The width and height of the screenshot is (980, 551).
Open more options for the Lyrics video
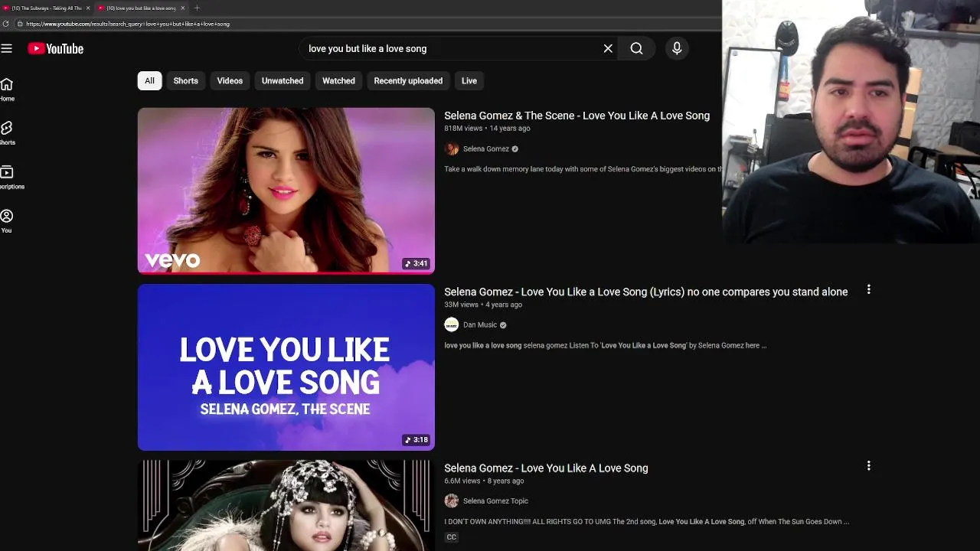868,289
